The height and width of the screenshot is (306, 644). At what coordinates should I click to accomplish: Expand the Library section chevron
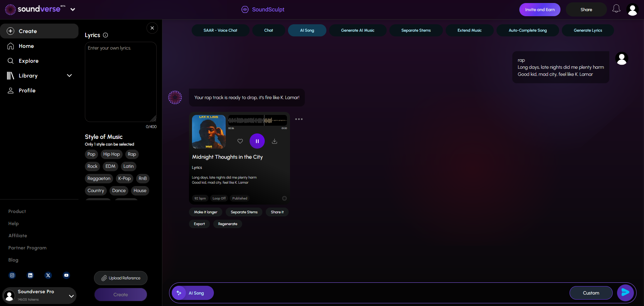point(69,75)
